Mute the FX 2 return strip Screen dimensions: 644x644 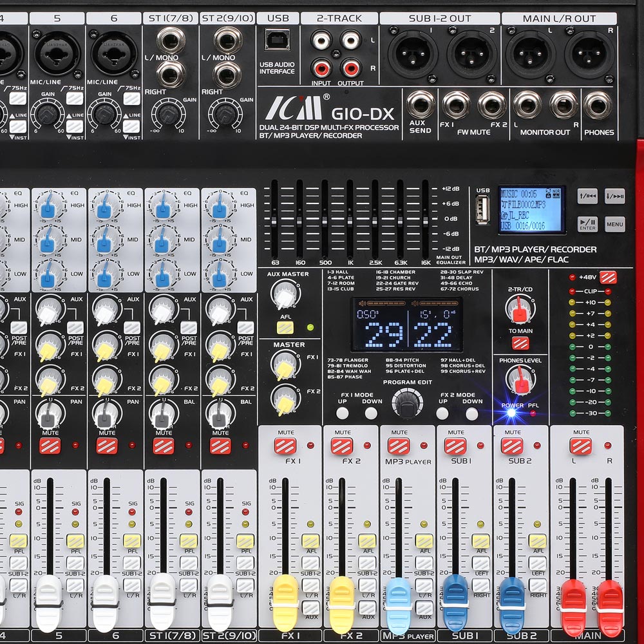pos(342,446)
